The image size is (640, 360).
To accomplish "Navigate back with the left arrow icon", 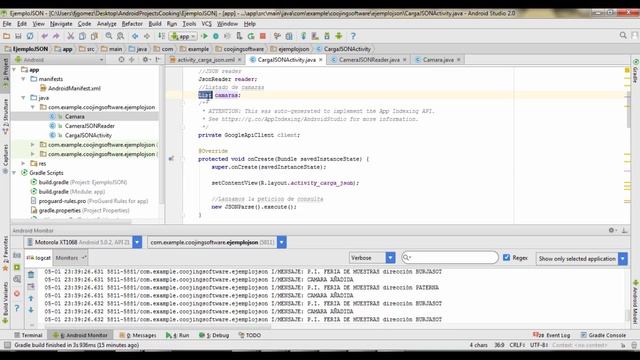I will 135,36.
